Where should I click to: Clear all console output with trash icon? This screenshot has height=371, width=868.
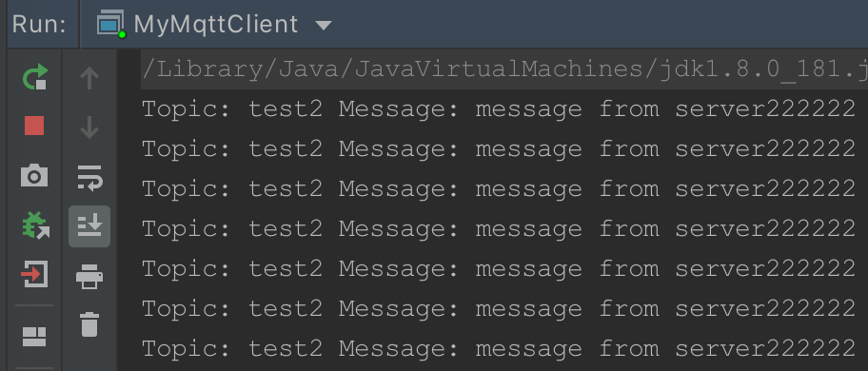coord(89,324)
